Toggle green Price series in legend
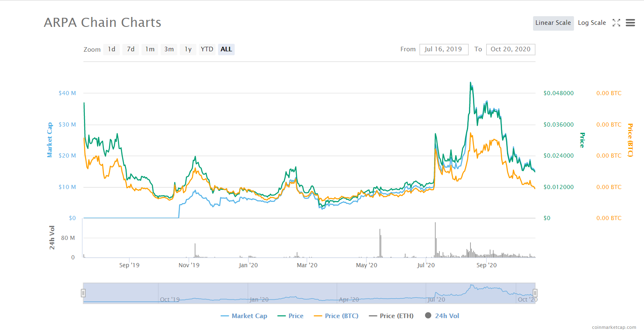 click(x=291, y=316)
